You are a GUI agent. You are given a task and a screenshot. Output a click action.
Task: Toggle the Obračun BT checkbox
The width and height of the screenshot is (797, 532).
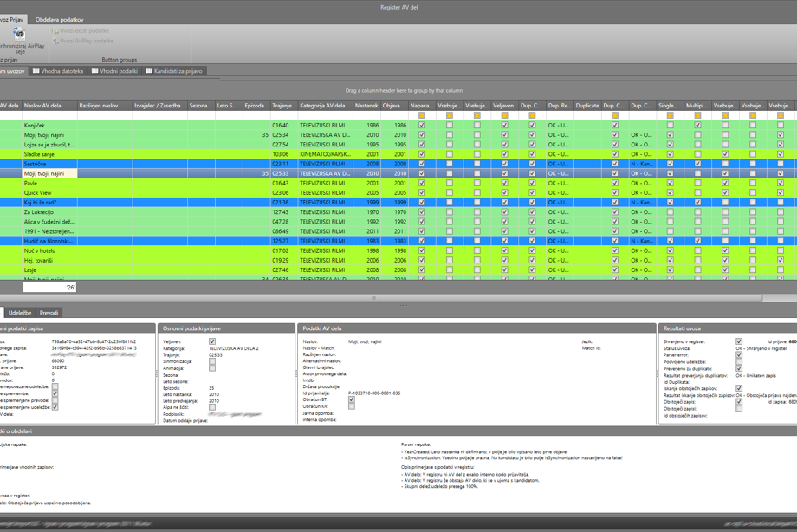point(351,399)
